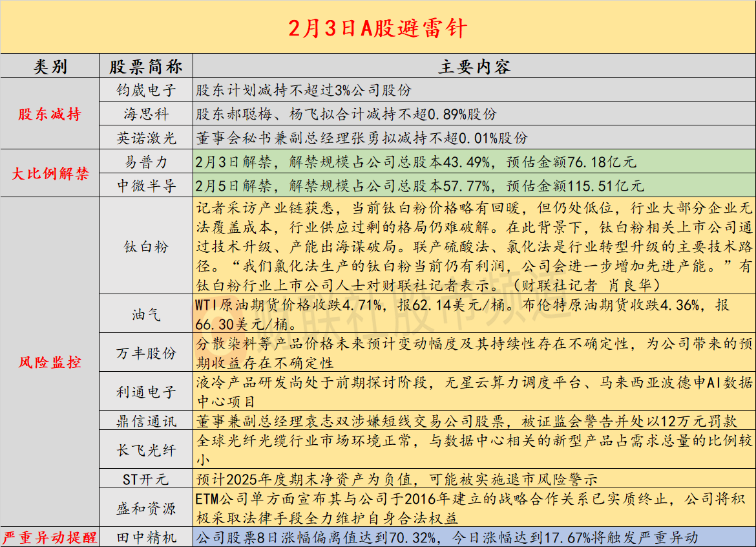Click the 预计2025年度期末净资产为负值 content cell
The width and height of the screenshot is (756, 547).
[x=474, y=479]
